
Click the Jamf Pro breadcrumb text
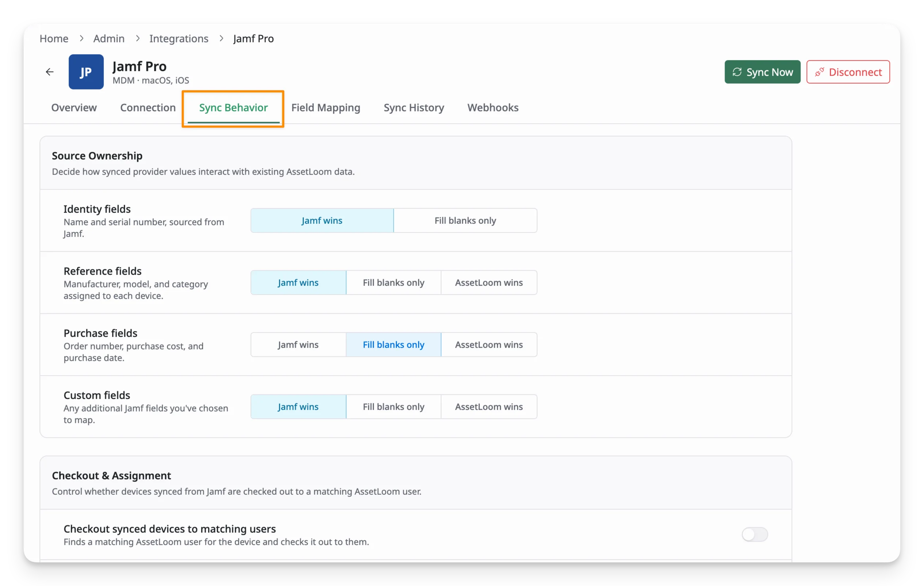point(254,38)
